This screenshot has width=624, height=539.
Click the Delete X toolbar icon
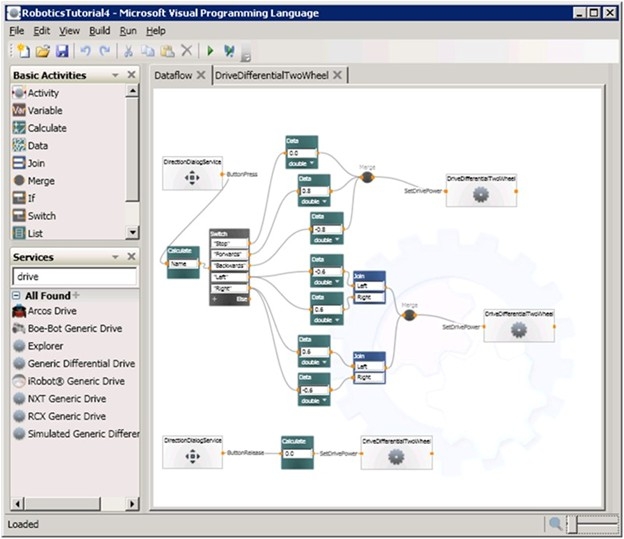pos(186,51)
